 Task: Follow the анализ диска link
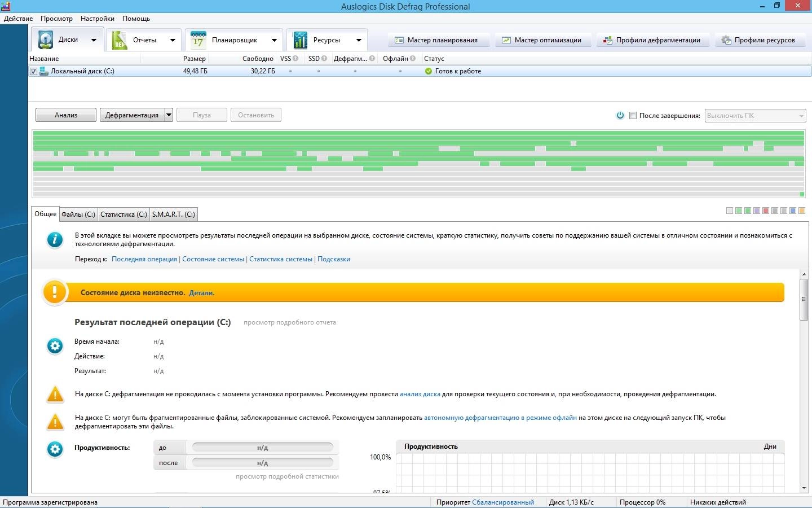click(420, 394)
